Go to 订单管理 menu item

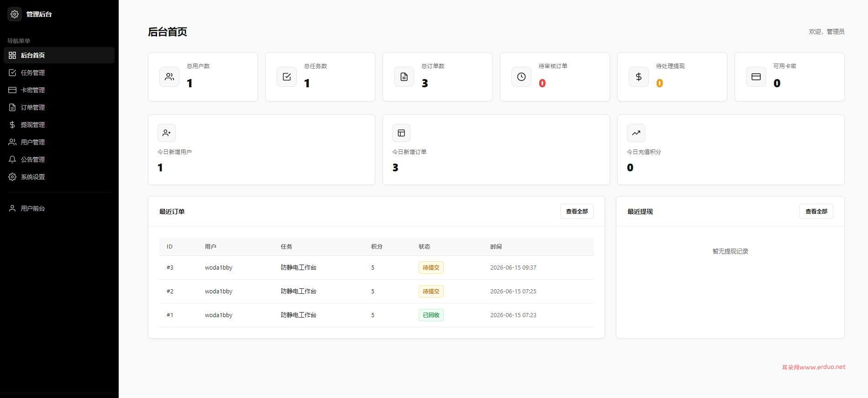[x=59, y=107]
